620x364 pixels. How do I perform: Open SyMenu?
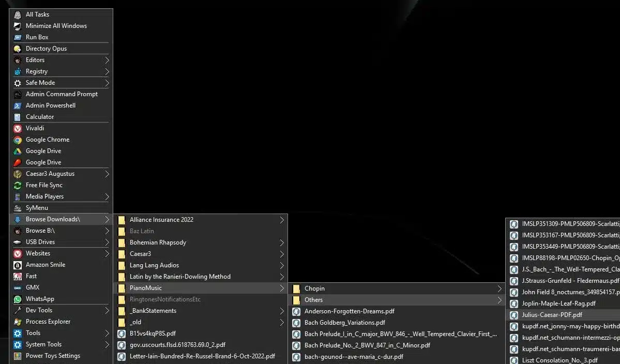coord(37,207)
